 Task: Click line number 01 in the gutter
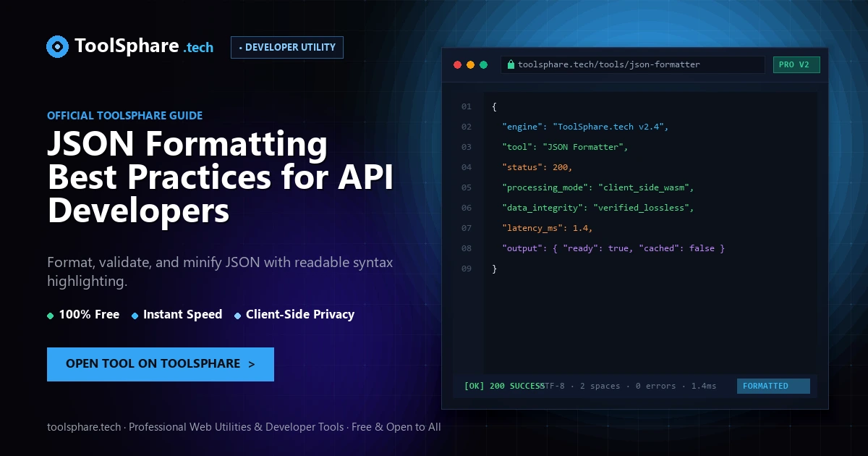[467, 106]
